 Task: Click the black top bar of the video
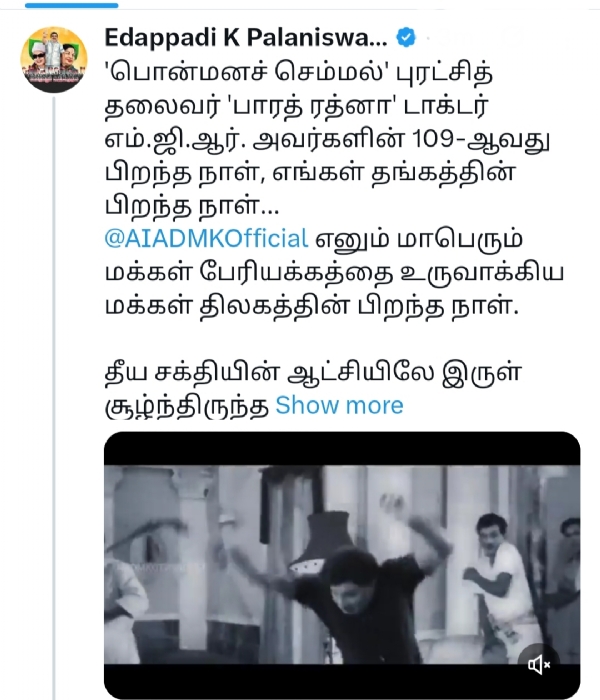(342, 449)
